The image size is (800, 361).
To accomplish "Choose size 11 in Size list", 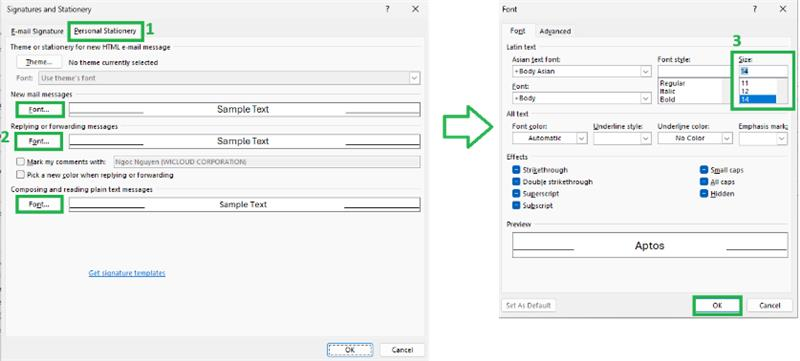I will [x=744, y=83].
